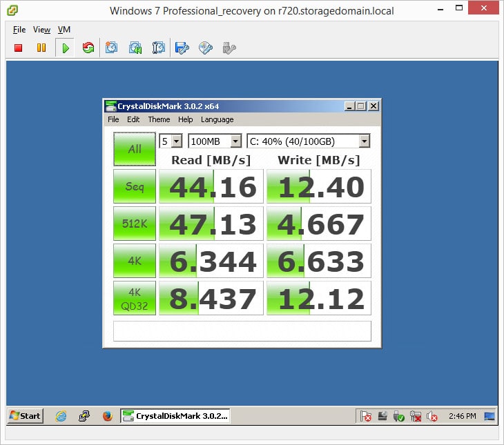Click the 4K read result 6.344

211,261
